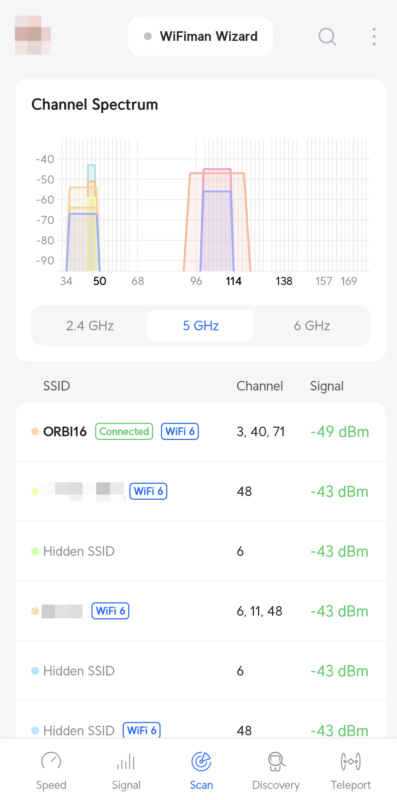Select the Scan radar icon

pyautogui.click(x=201, y=762)
